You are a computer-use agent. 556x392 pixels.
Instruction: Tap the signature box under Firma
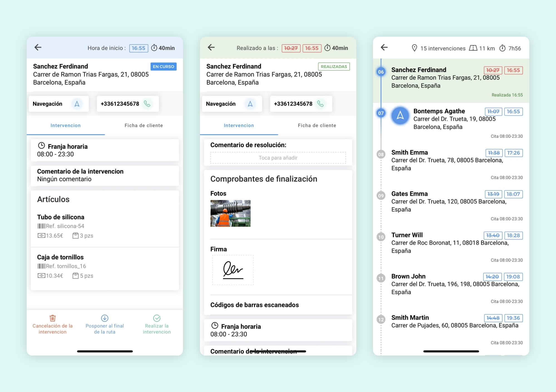[233, 270]
